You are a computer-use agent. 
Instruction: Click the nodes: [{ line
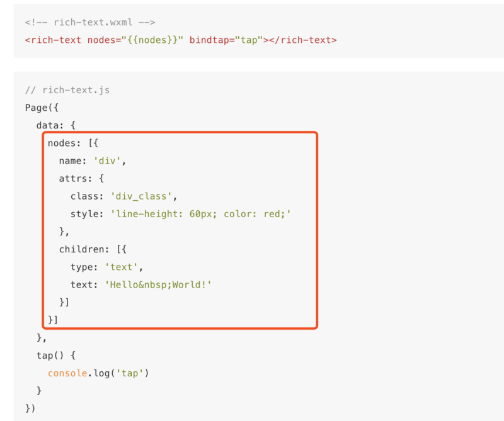pyautogui.click(x=73, y=143)
